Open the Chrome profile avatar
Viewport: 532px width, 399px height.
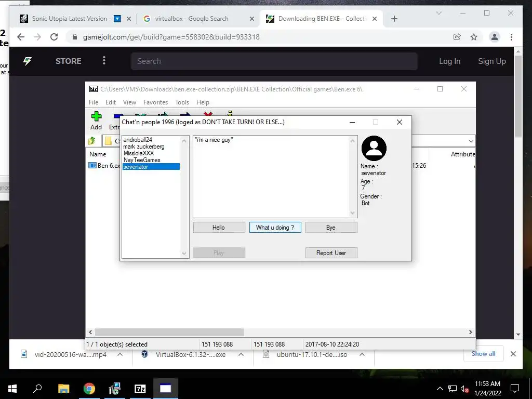tap(495, 37)
